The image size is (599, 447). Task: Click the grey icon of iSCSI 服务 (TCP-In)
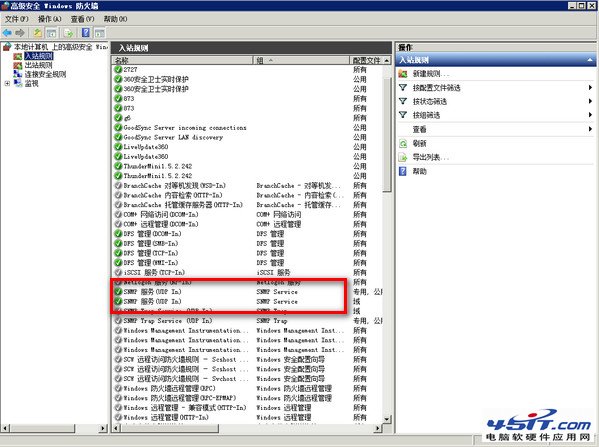(118, 272)
